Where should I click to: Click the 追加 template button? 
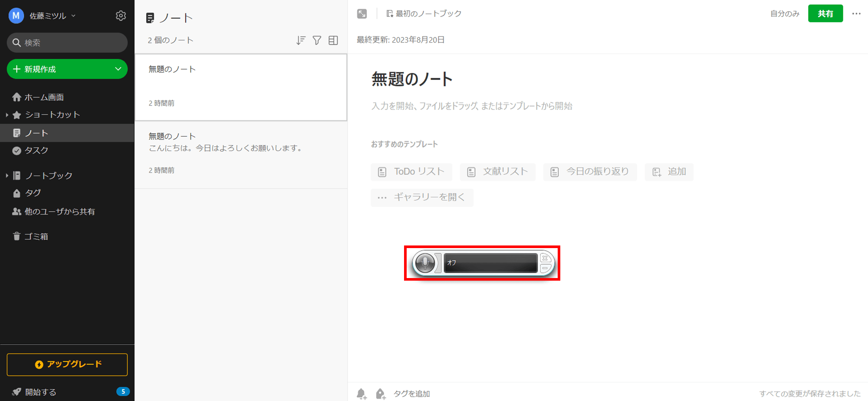tap(669, 172)
